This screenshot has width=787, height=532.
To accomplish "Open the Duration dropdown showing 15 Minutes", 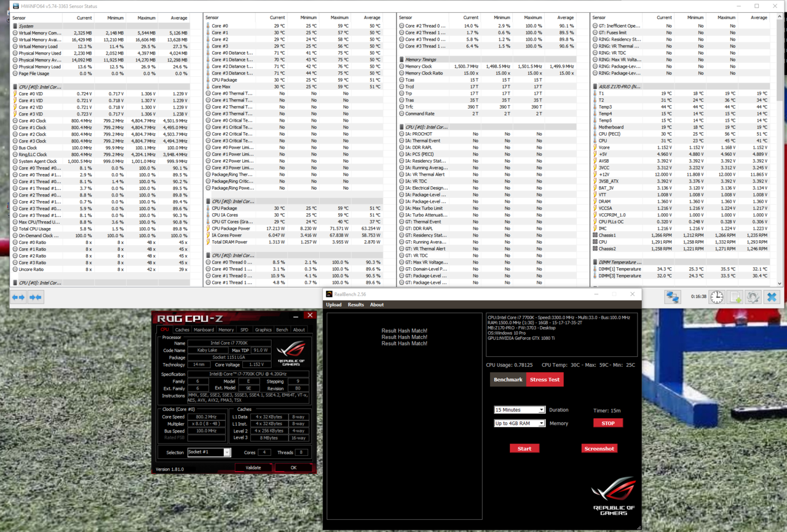I will [520, 410].
